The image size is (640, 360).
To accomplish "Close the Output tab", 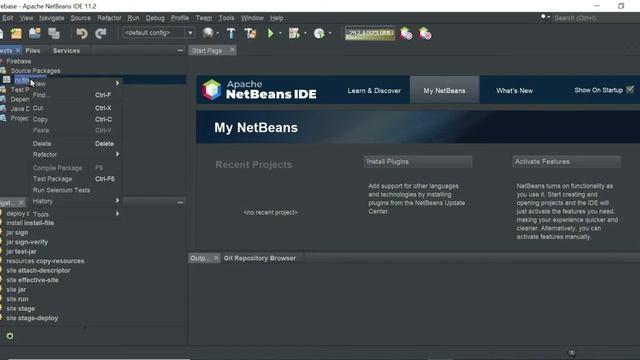I will point(216,258).
